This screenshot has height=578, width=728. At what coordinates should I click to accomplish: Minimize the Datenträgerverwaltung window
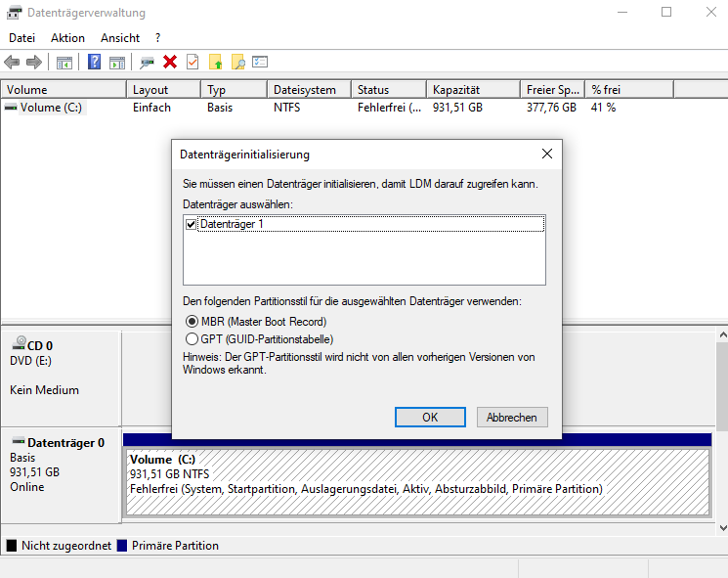pos(622,12)
